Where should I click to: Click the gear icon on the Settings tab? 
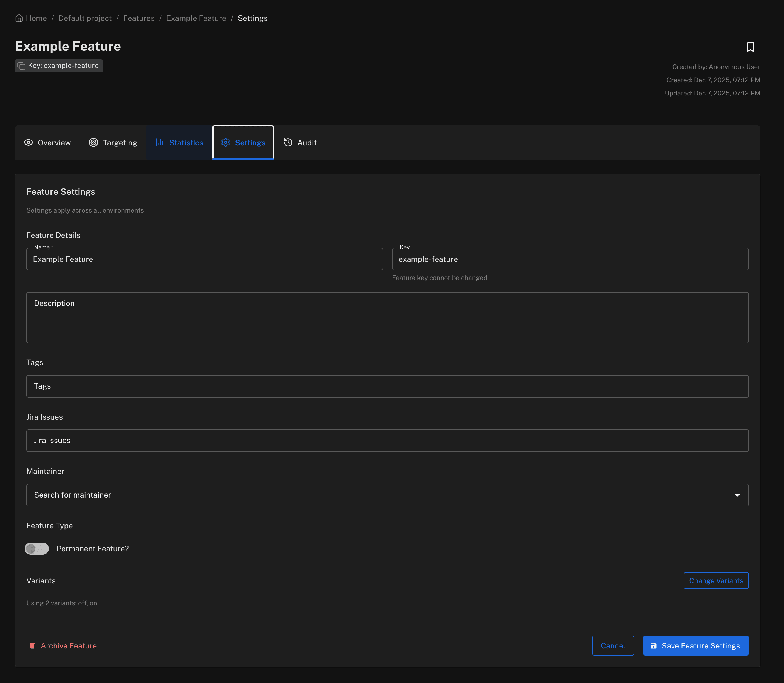click(x=226, y=142)
